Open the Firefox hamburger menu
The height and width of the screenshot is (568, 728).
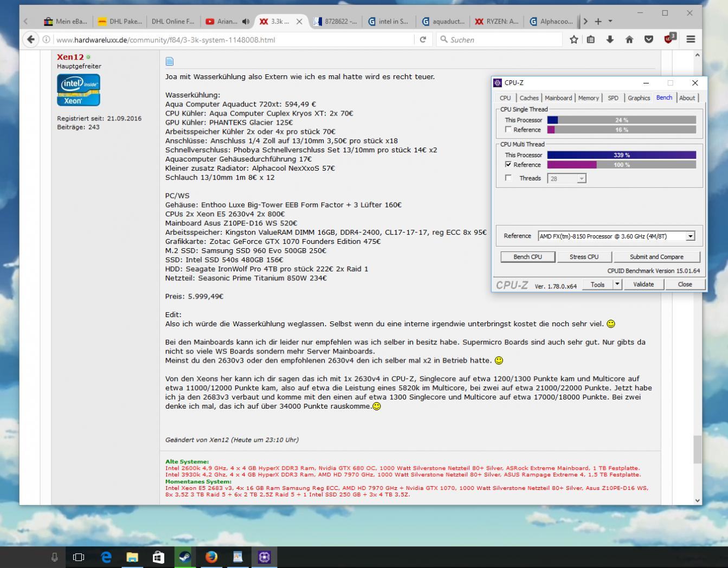[691, 39]
